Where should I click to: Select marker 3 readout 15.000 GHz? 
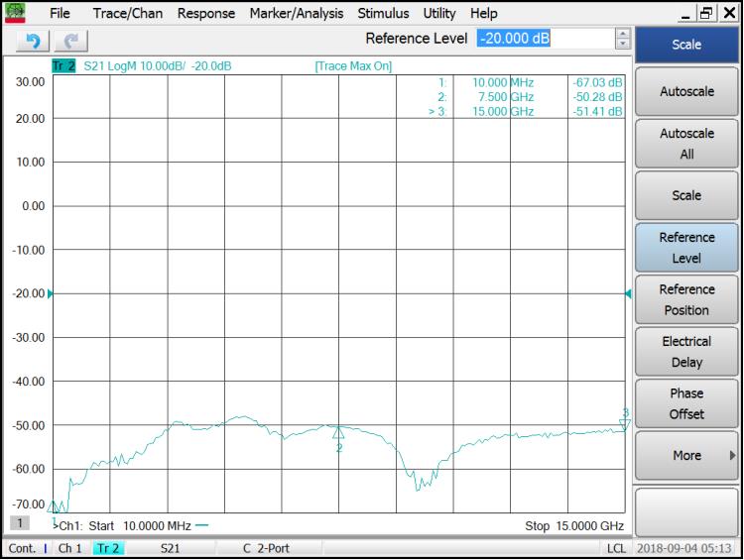coord(503,111)
